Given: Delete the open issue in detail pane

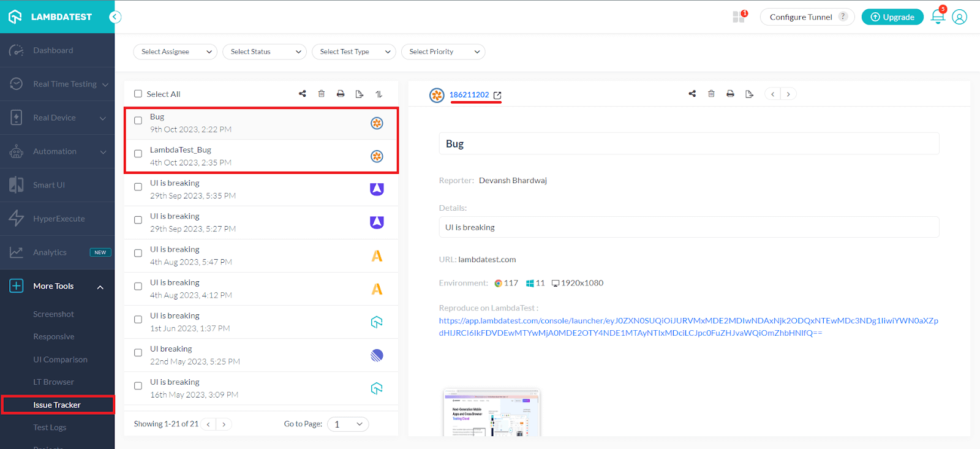Looking at the screenshot, I should 711,94.
